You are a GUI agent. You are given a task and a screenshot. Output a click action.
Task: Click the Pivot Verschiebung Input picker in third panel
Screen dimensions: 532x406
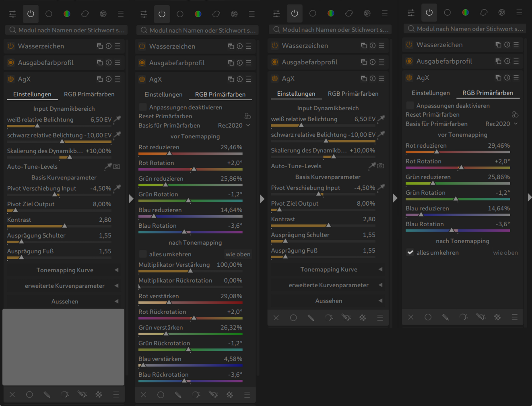click(x=381, y=187)
